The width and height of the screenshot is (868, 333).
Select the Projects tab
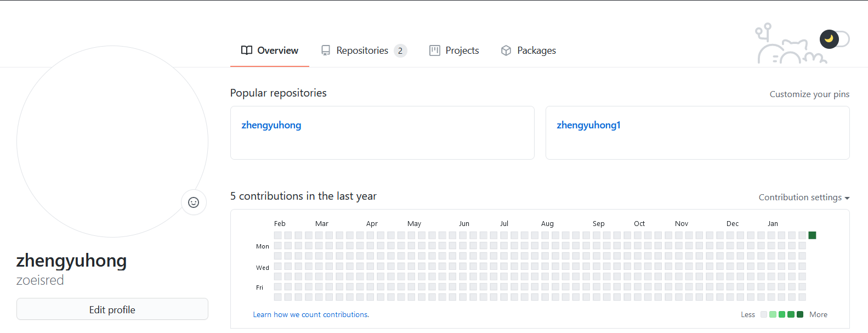click(x=462, y=50)
